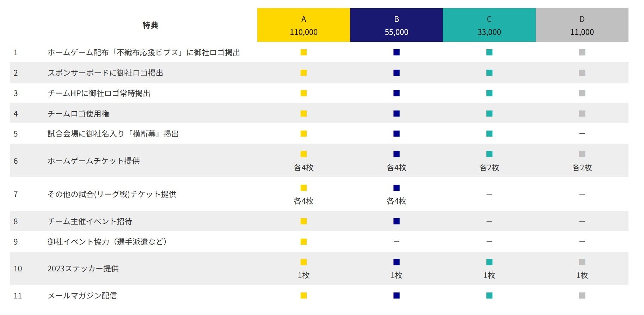Click the 特典 column heading
Screen dimensions: 644x315
click(151, 25)
